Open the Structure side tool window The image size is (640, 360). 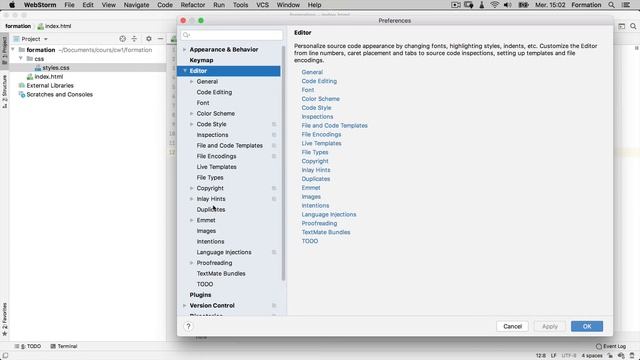(4, 91)
